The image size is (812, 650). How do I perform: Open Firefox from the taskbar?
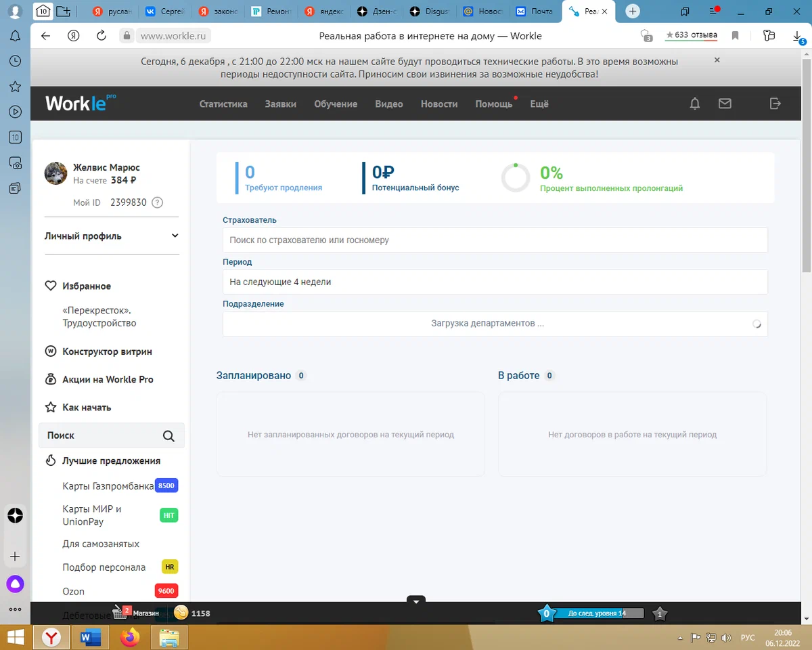click(x=129, y=637)
